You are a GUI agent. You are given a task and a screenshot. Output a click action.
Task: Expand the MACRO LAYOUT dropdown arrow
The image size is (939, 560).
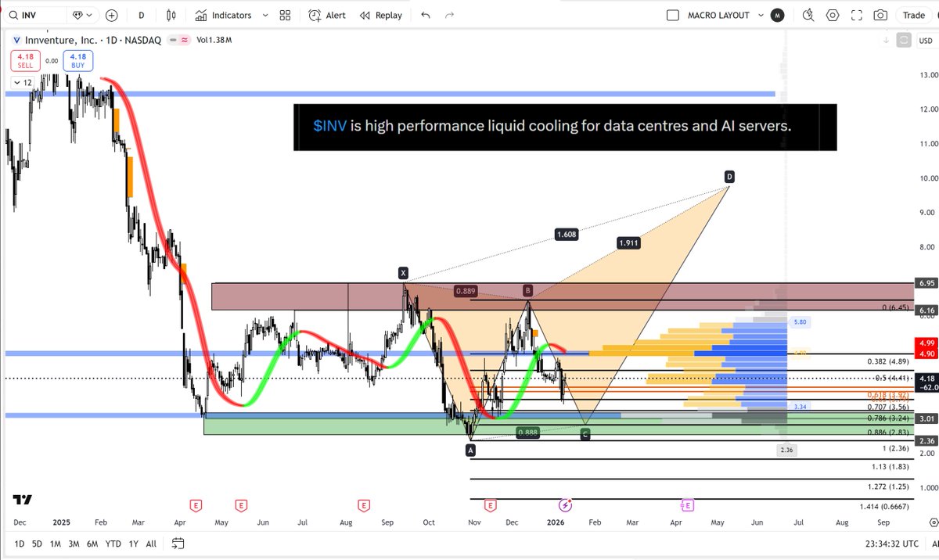point(761,15)
